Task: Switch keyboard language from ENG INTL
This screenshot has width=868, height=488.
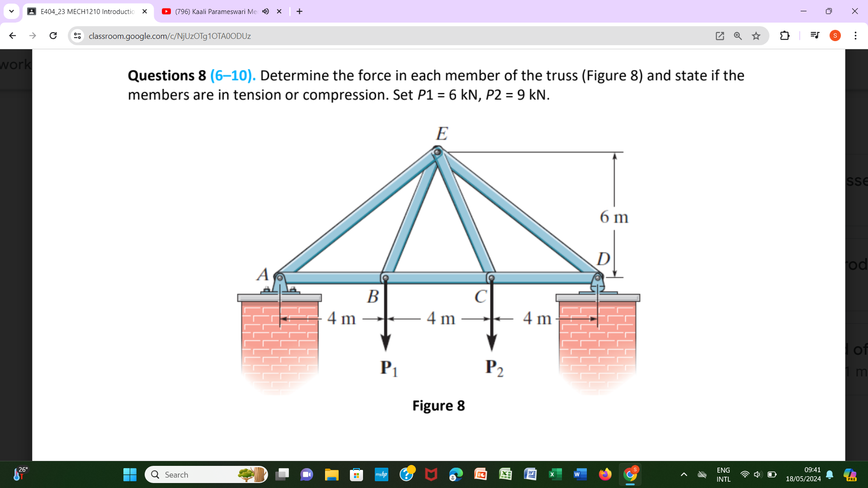Action: coord(723,474)
